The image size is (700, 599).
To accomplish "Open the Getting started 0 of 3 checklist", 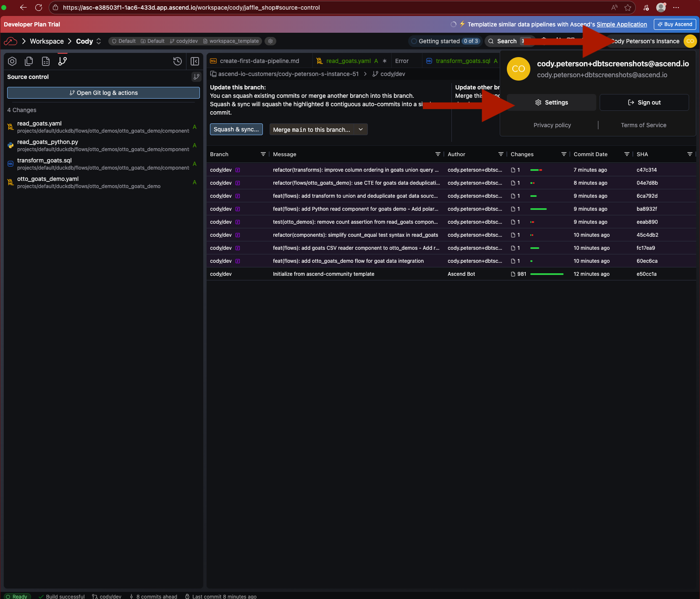I will [x=445, y=41].
